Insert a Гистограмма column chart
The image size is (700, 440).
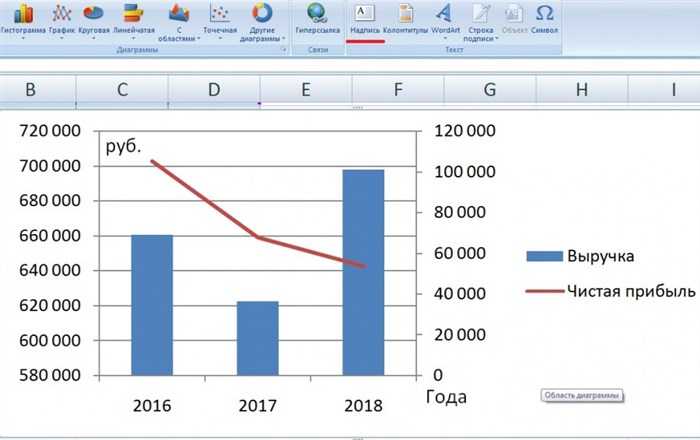[23, 21]
